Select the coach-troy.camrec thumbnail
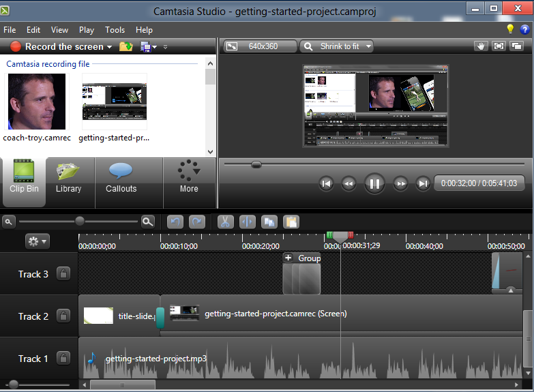Viewport: 534px width, 392px height. [36, 102]
